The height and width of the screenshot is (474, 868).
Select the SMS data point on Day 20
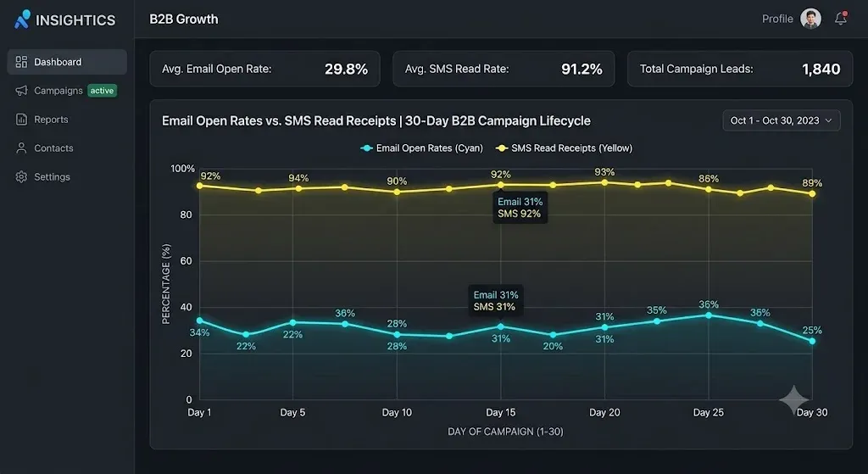click(604, 182)
